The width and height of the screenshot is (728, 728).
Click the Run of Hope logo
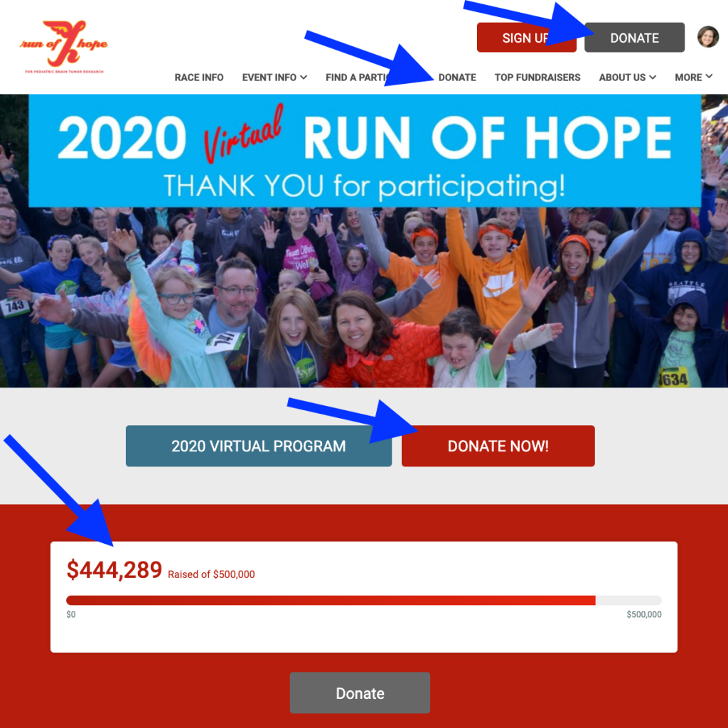pyautogui.click(x=63, y=46)
